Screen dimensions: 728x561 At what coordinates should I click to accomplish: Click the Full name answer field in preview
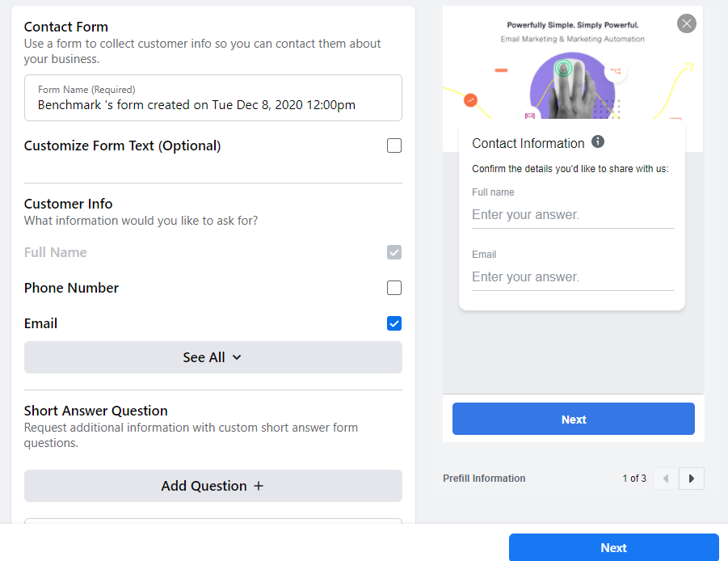pyautogui.click(x=572, y=215)
